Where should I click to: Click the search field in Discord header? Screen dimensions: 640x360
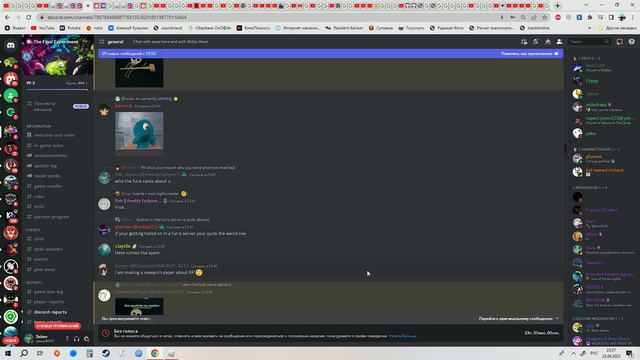589,42
